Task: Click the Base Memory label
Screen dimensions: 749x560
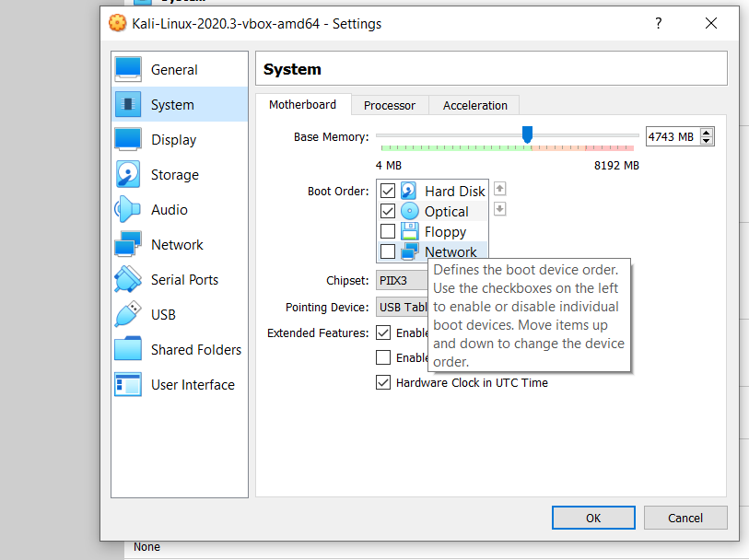Action: click(x=331, y=137)
